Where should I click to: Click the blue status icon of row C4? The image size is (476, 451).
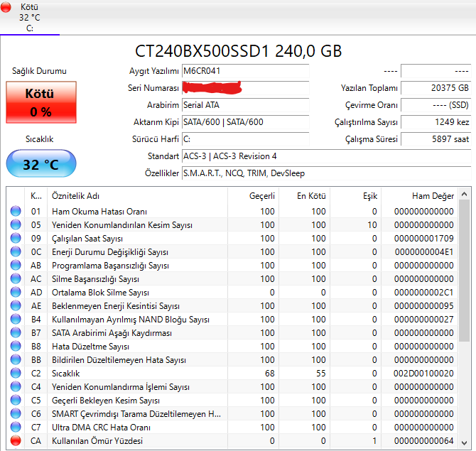[x=16, y=386]
